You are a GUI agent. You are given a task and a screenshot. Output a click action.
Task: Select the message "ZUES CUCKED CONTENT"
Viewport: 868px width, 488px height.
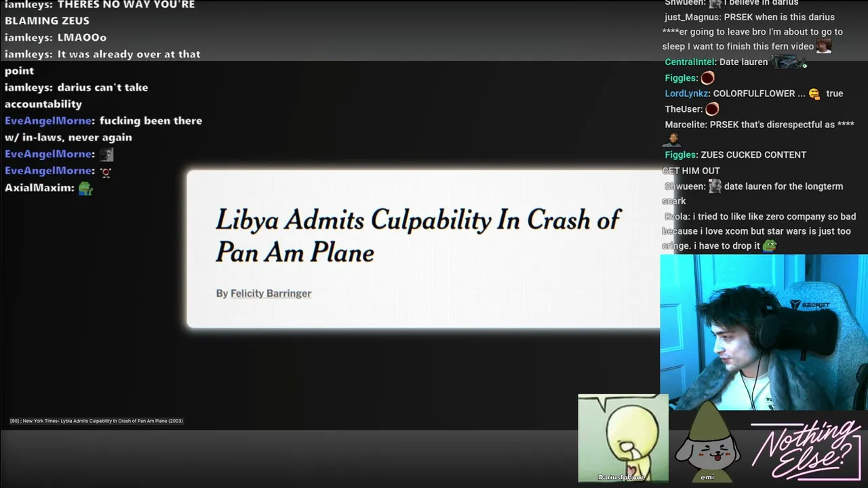pyautogui.click(x=753, y=155)
